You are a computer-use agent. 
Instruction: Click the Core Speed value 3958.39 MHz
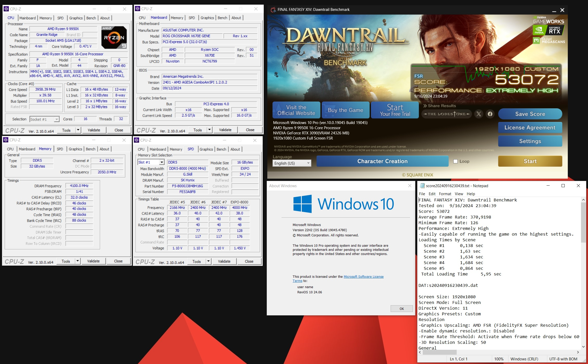(x=45, y=89)
